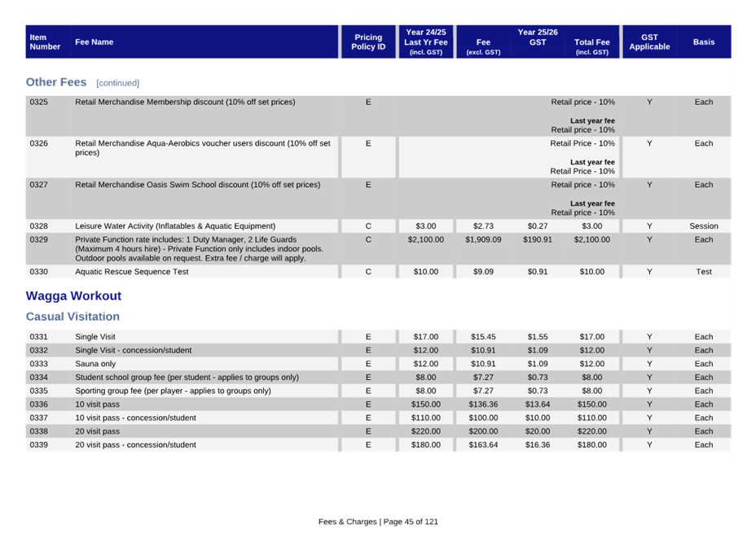Click the $16.36 GST value

(x=538, y=444)
